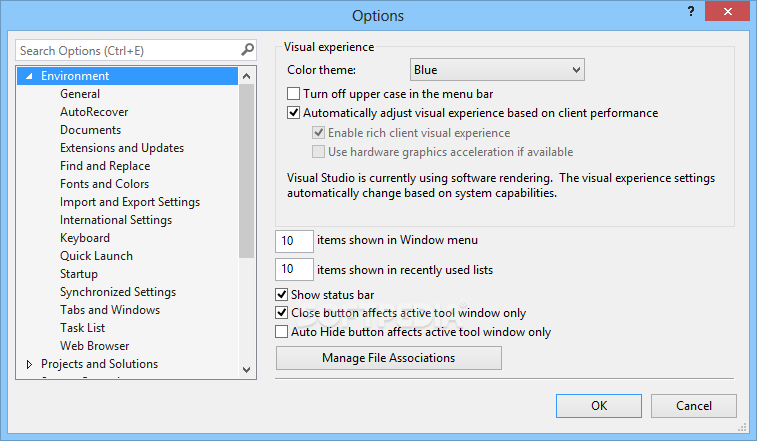
Task: Open the Color theme dropdown
Action: [497, 70]
